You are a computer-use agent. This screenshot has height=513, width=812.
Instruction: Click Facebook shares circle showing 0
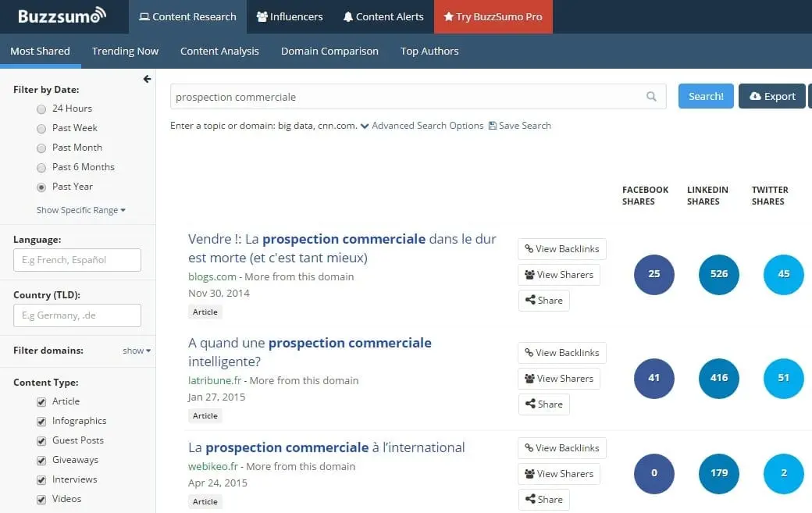[654, 474]
